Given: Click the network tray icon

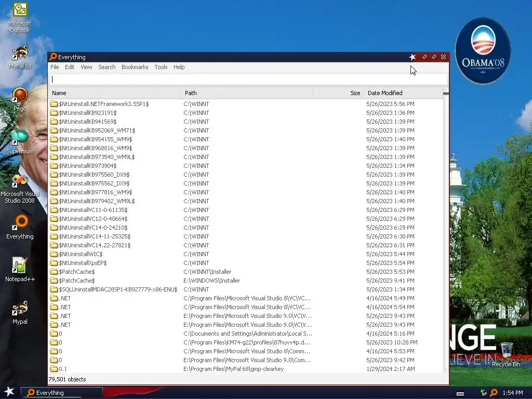Looking at the screenshot, I should tap(484, 393).
